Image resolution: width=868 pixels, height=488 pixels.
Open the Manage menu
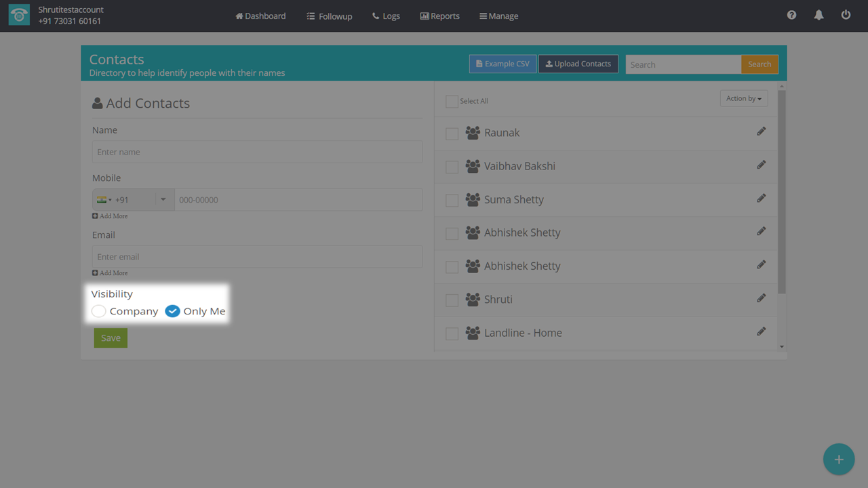(498, 16)
